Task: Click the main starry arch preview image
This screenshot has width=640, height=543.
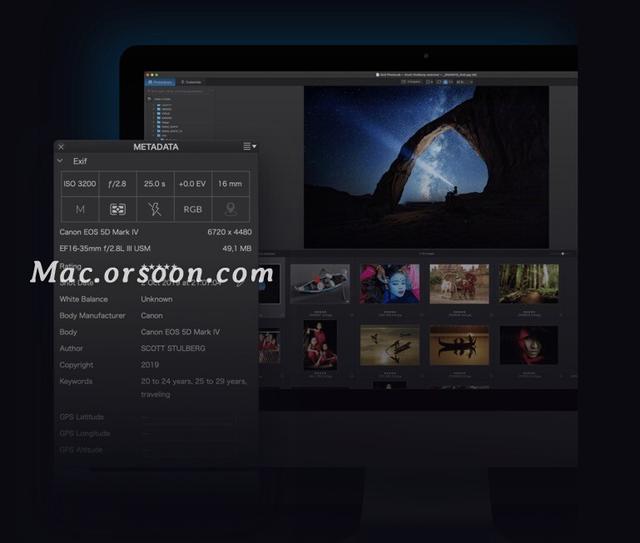Action: coord(426,167)
